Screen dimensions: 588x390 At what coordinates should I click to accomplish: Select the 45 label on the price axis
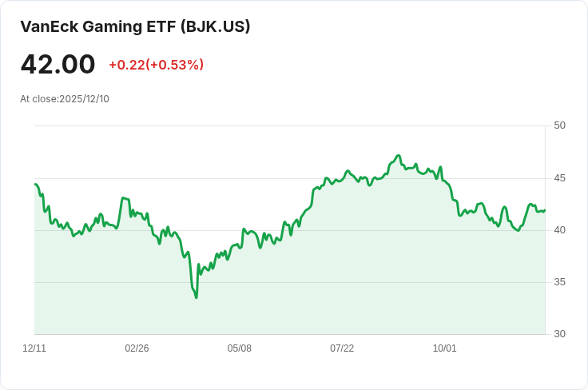pos(559,178)
